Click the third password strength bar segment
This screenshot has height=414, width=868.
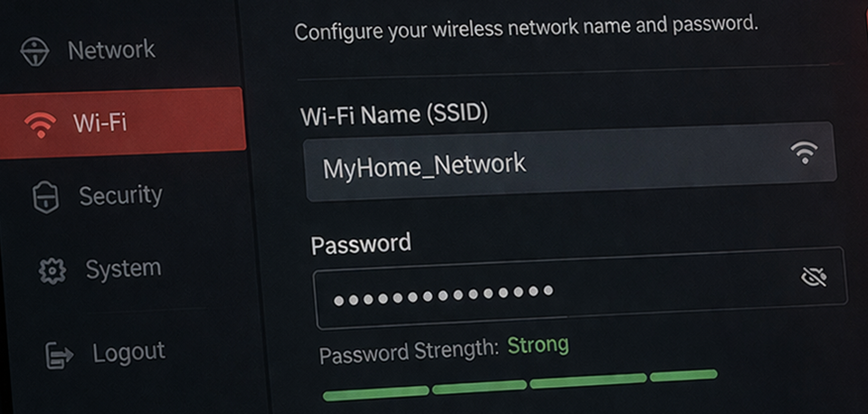click(x=588, y=381)
